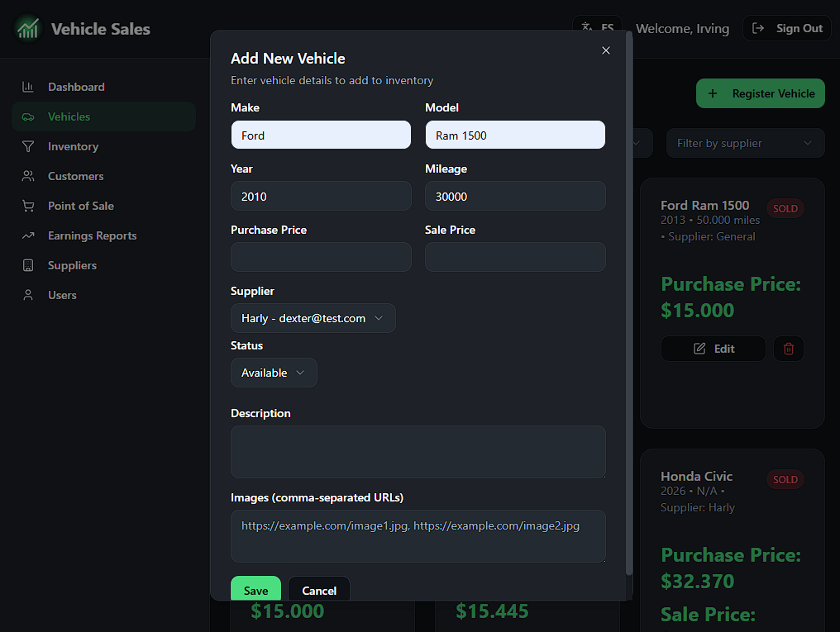Click the Suppliers building icon
This screenshot has width=840, height=632.
tap(28, 265)
